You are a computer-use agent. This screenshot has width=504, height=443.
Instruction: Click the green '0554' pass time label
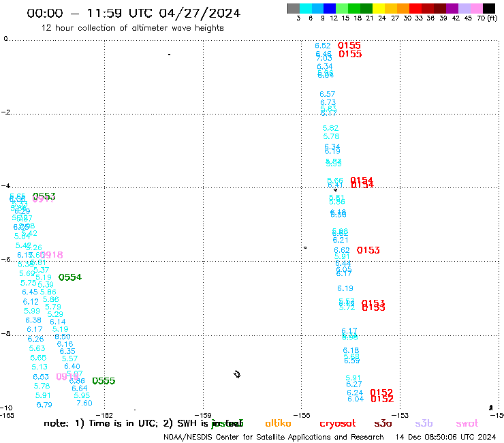click(x=70, y=277)
